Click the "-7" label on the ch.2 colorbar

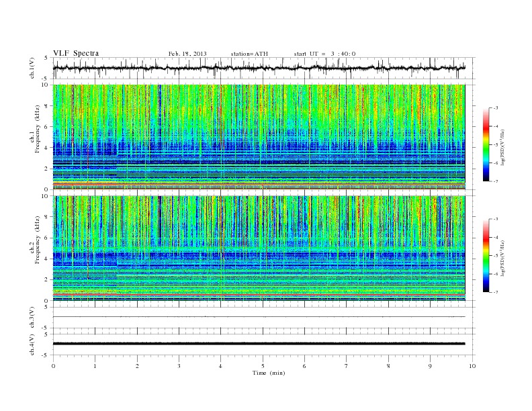(x=496, y=292)
